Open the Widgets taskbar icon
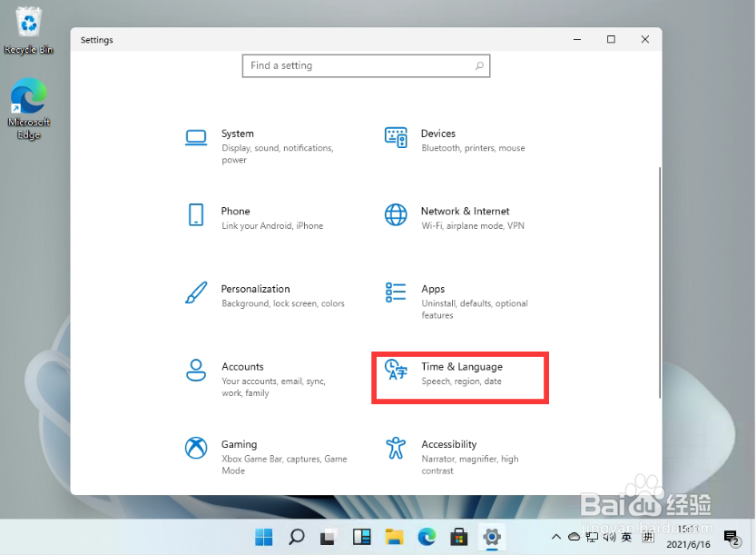 pyautogui.click(x=361, y=537)
